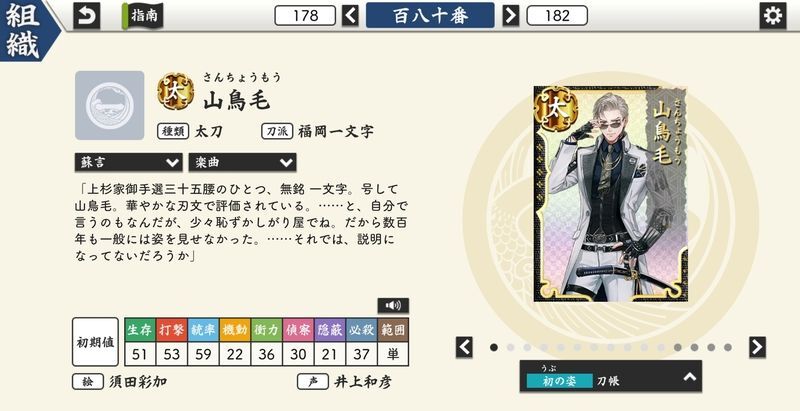800x411 pixels.
Task: Jump to entry number 182
Action: (557, 15)
